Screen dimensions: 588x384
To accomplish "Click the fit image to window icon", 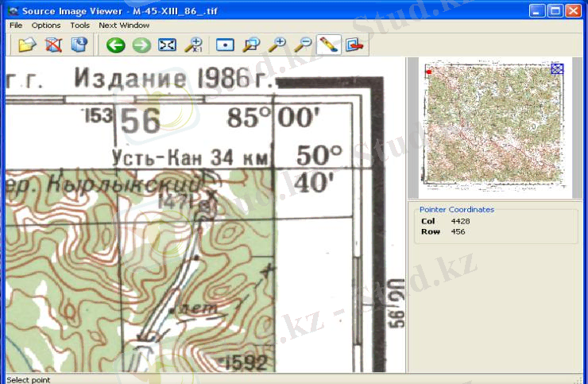I will (167, 45).
